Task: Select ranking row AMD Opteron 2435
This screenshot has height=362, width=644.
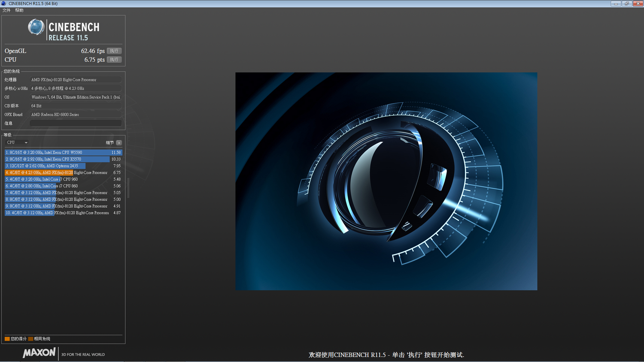Action: tap(64, 166)
